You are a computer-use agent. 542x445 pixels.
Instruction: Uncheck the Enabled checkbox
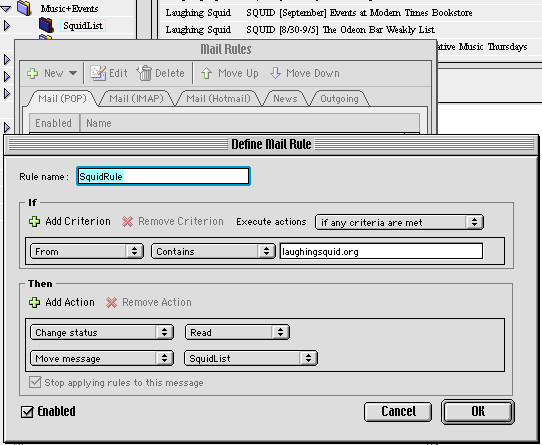tap(27, 412)
